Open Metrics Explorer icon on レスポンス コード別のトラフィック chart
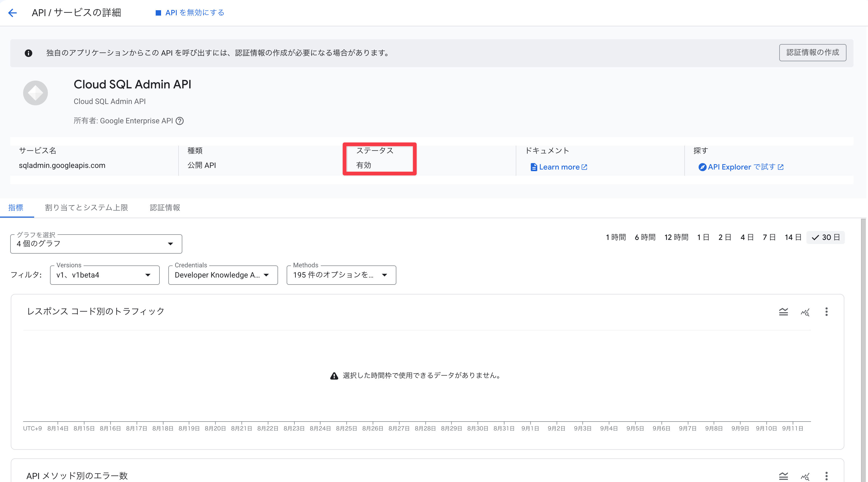Image resolution: width=868 pixels, height=482 pixels. pyautogui.click(x=805, y=312)
